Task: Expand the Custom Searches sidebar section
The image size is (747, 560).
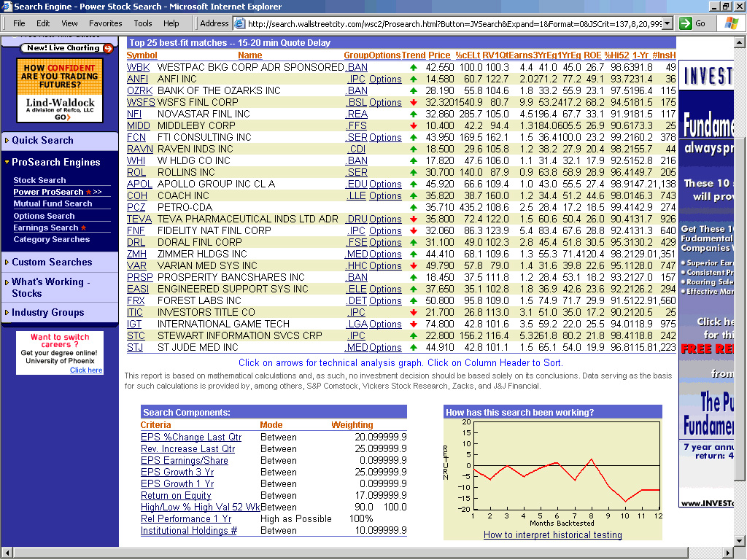Action: click(x=52, y=262)
